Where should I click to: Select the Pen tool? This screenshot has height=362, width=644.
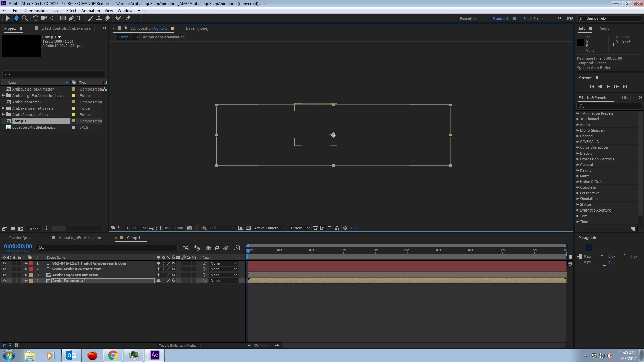(71, 18)
